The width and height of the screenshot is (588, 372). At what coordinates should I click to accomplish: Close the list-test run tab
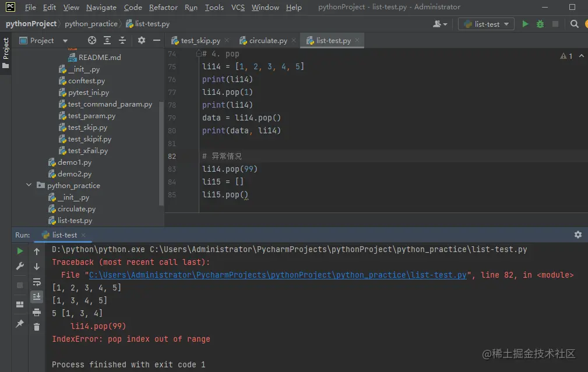point(83,235)
